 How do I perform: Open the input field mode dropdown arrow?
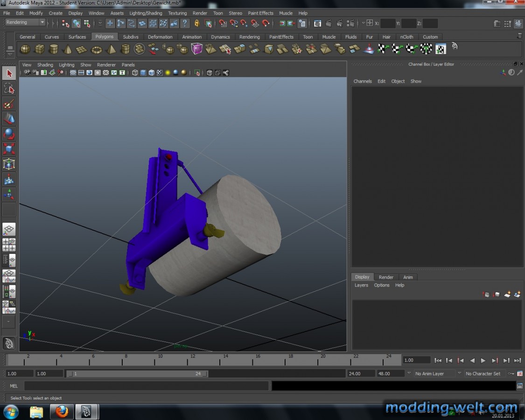click(x=363, y=23)
